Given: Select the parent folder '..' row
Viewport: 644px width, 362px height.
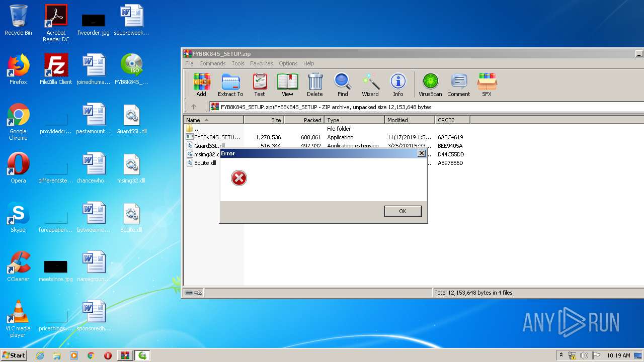Looking at the screenshot, I should click(327, 129).
